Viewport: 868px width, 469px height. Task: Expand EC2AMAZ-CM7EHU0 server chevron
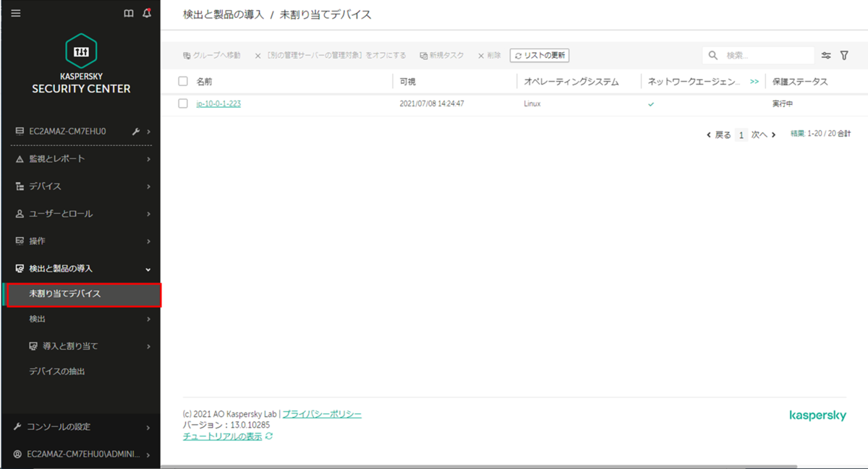[x=148, y=132]
